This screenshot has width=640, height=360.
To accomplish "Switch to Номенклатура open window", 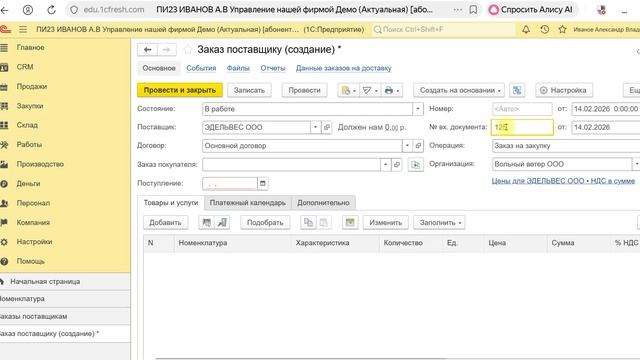I will coord(65,299).
